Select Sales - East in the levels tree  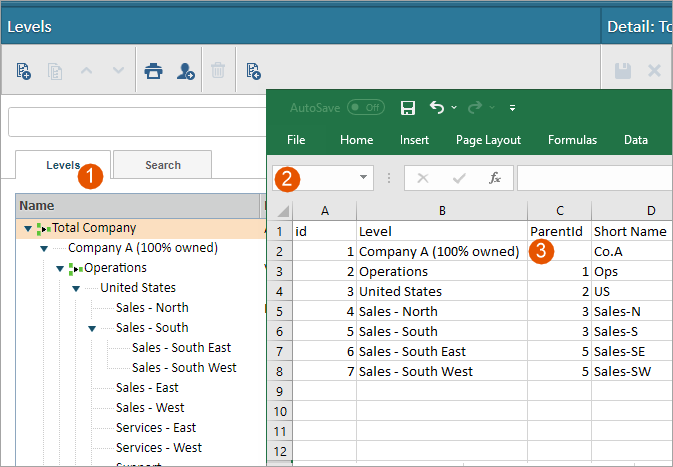pyautogui.click(x=147, y=388)
